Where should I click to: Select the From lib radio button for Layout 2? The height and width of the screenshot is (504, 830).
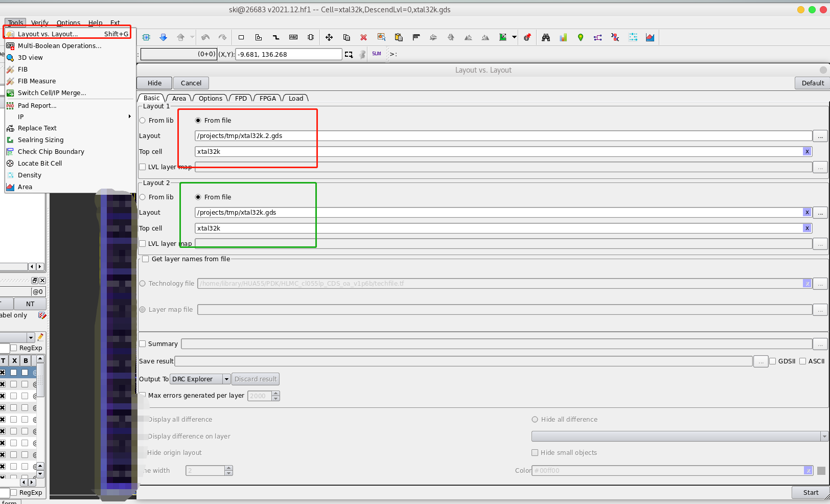click(x=142, y=197)
